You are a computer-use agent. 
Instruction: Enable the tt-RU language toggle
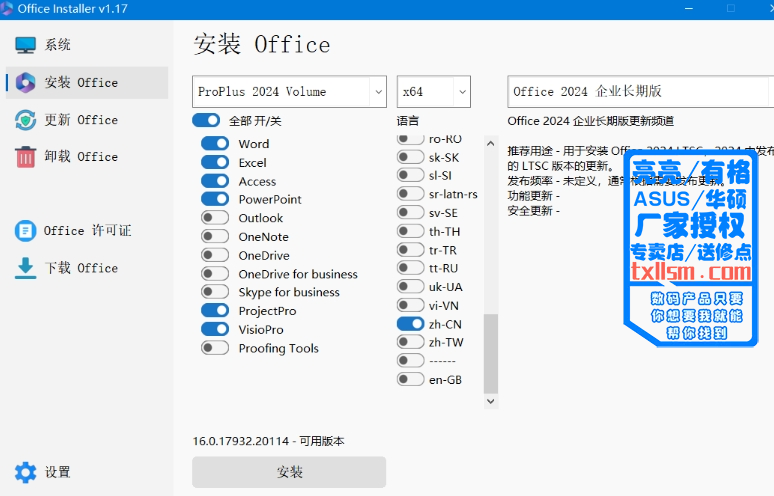[x=410, y=268]
